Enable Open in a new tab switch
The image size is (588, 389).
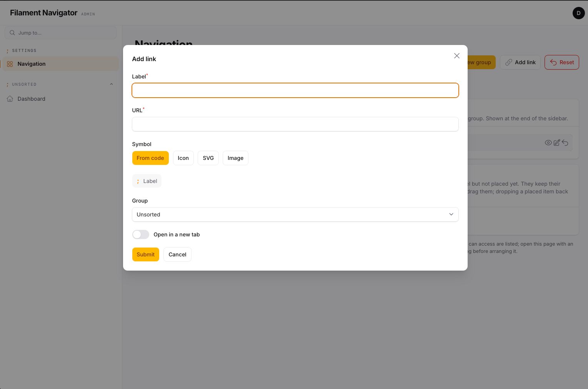[141, 234]
